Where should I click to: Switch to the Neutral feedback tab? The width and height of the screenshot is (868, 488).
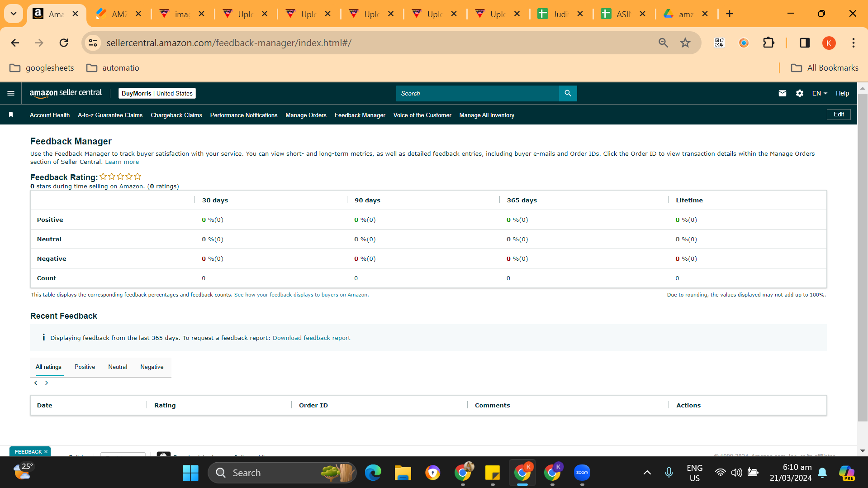point(118,367)
